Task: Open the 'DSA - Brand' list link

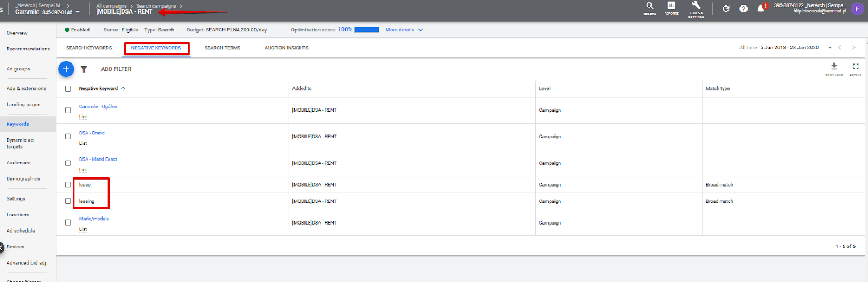Action: pos(92,133)
